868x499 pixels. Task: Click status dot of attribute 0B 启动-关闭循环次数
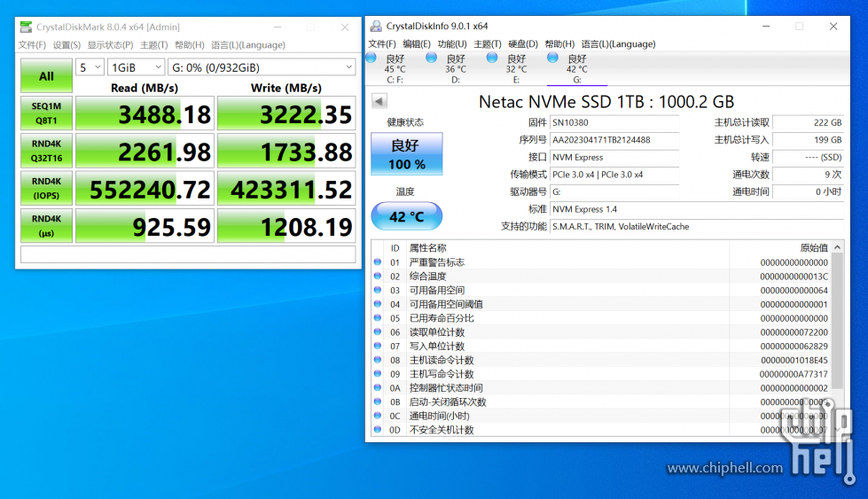coord(378,402)
